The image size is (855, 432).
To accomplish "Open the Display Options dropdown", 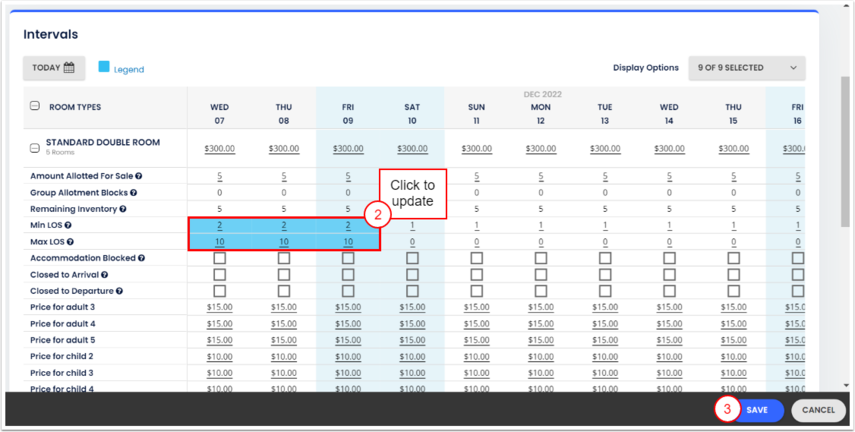I will point(746,68).
